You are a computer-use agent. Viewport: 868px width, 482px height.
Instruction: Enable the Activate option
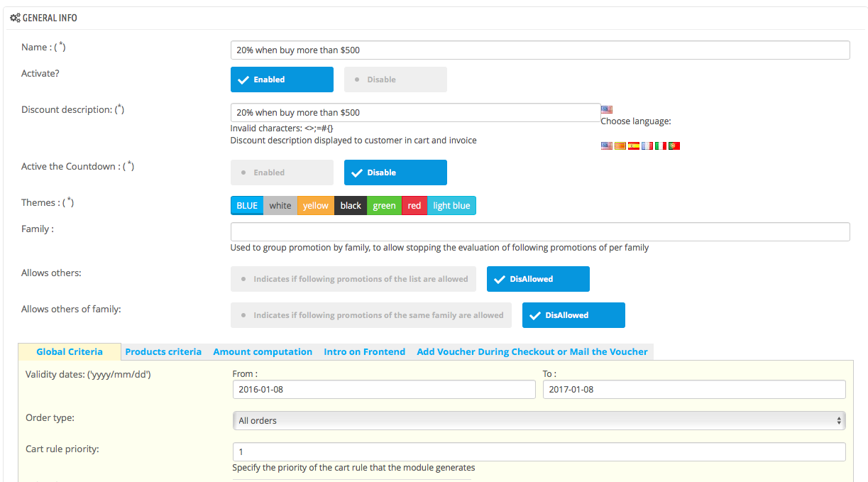pos(282,79)
